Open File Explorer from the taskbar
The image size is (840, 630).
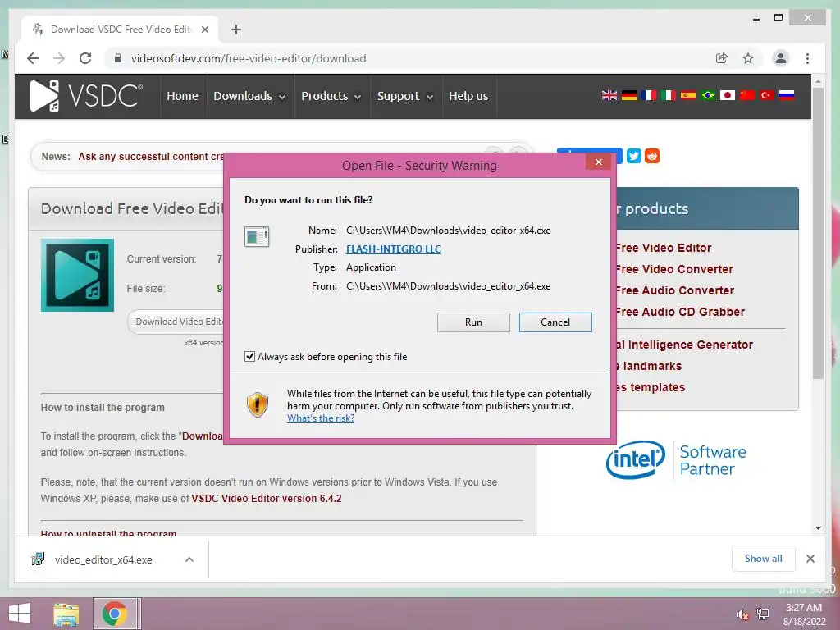tap(66, 614)
